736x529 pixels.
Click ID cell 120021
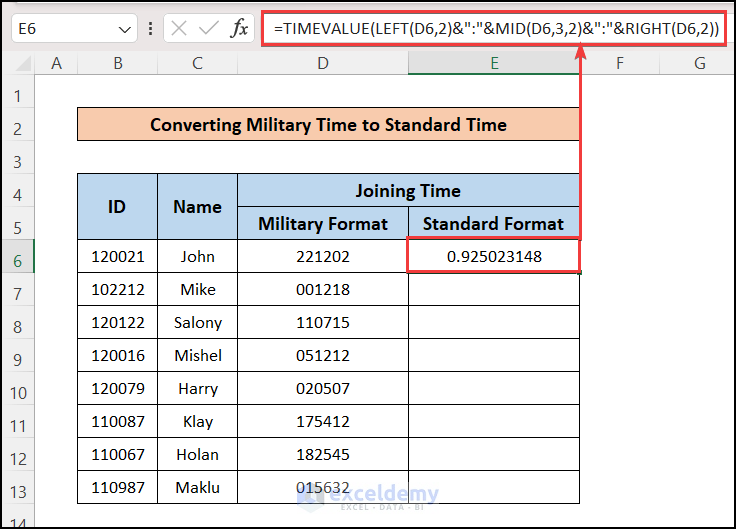pos(117,256)
